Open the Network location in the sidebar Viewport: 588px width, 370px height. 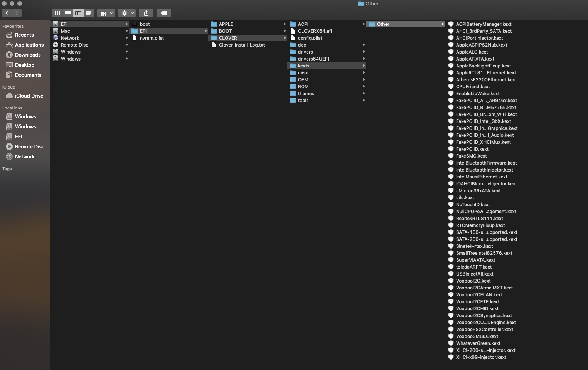click(x=25, y=156)
